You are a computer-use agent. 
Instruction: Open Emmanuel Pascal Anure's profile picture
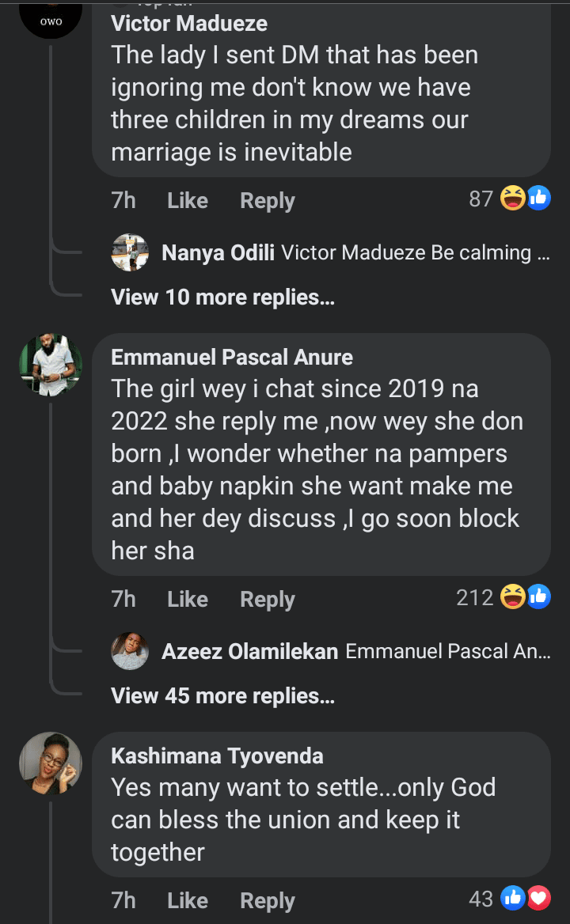[x=51, y=365]
